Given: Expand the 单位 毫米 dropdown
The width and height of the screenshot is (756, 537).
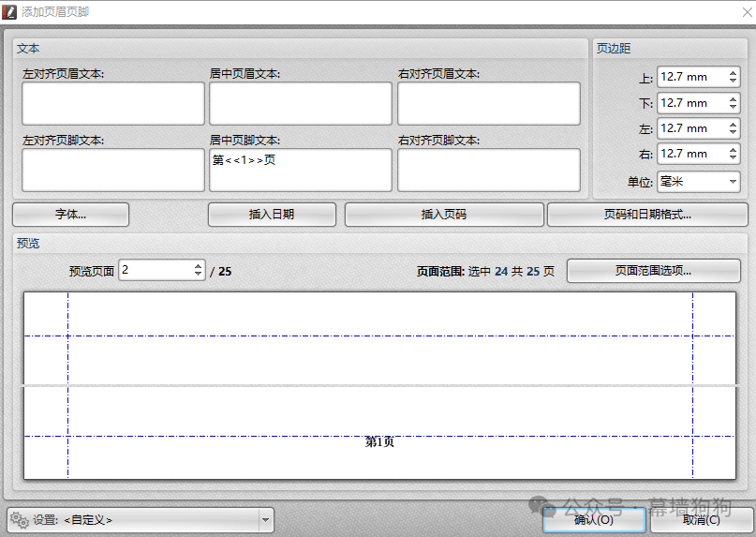Looking at the screenshot, I should (x=698, y=181).
